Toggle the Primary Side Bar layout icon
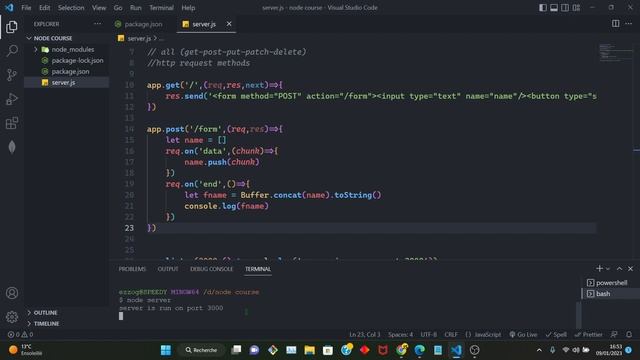Image resolution: width=640 pixels, height=360 pixels. [542, 8]
